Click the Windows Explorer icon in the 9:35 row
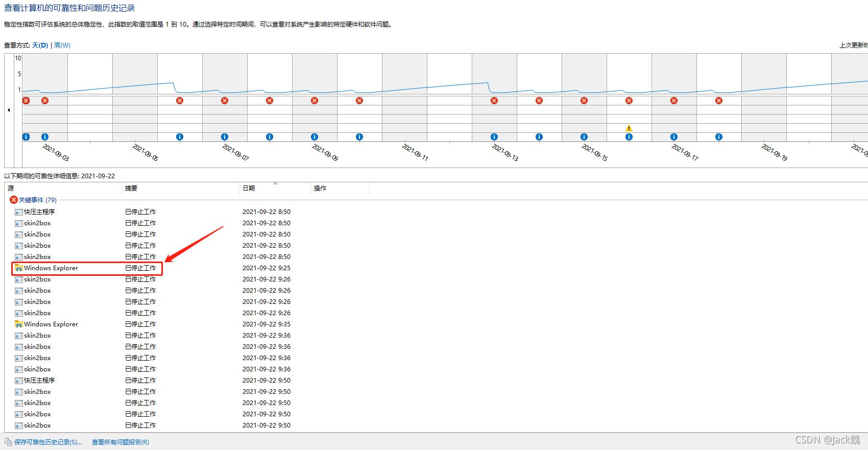The width and height of the screenshot is (868, 450). coord(19,324)
